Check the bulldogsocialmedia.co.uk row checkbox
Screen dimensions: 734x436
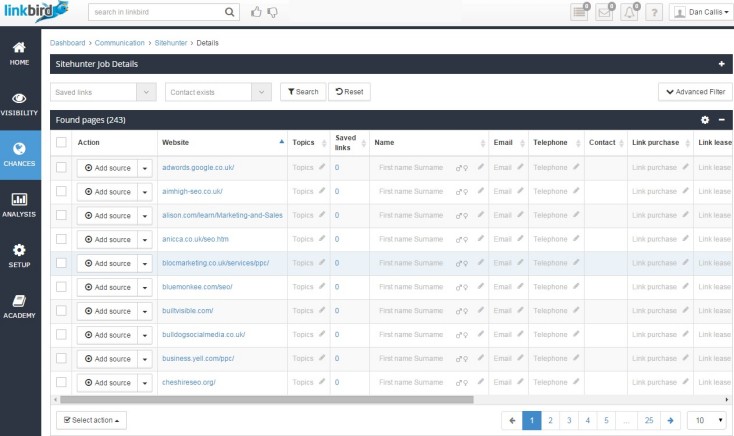click(61, 334)
